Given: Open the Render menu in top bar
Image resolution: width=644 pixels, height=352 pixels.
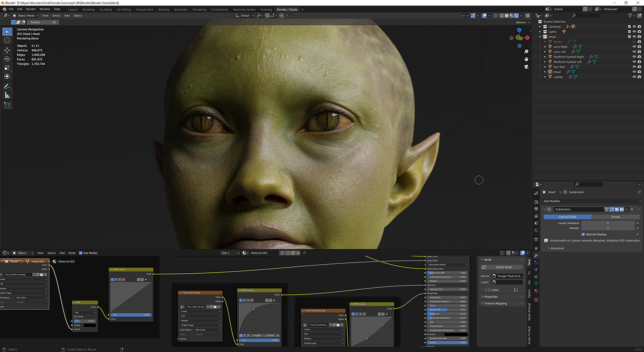Looking at the screenshot, I should point(31,9).
